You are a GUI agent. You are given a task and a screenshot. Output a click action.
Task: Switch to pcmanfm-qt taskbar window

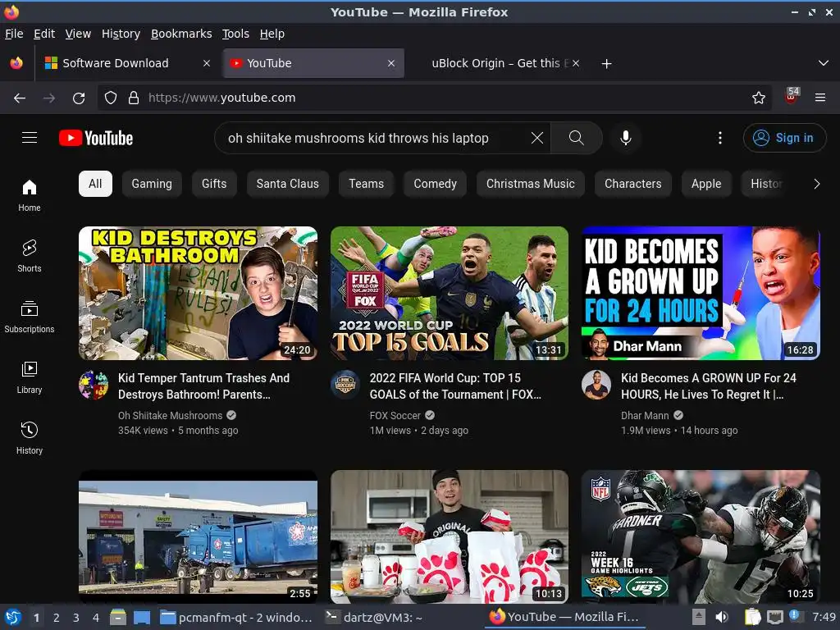pos(237,617)
